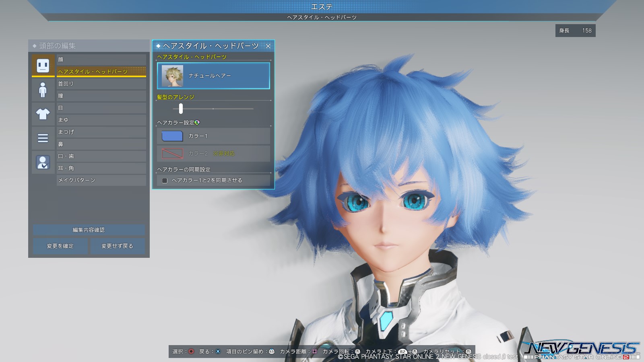644x362 pixels.
Task: Open the blue カラー1 color swatch
Action: [172, 136]
